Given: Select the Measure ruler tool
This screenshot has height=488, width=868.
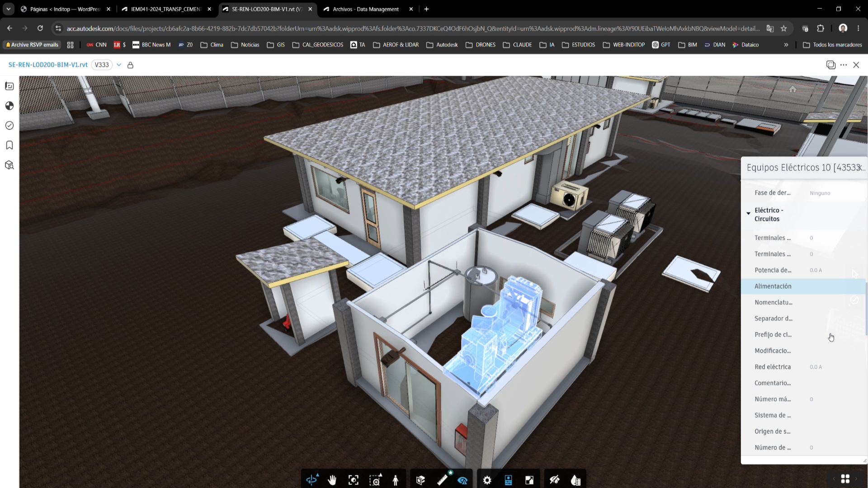Looking at the screenshot, I should [443, 480].
